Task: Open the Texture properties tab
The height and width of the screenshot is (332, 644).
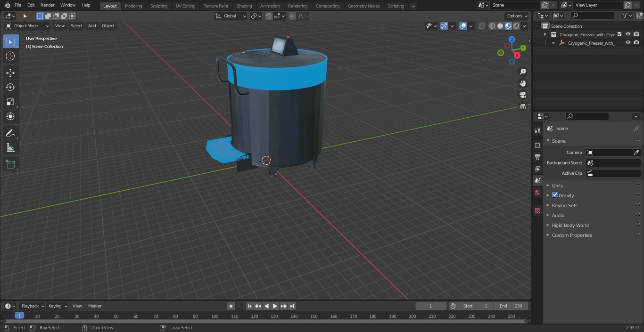Action: coord(537,211)
